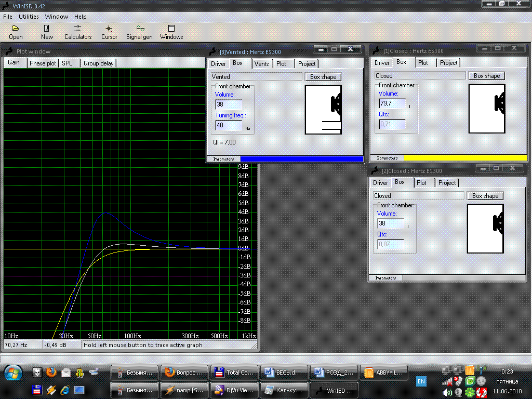Switch to Group delay tab
This screenshot has width=532, height=399.
point(98,63)
